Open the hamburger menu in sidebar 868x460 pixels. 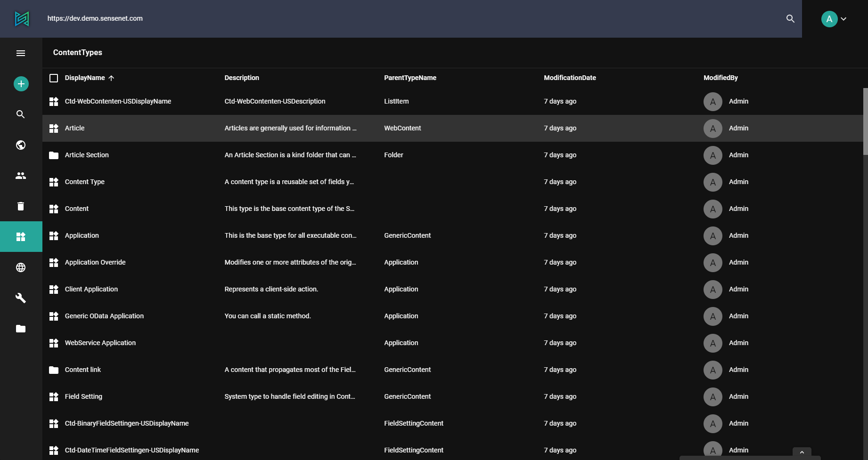pos(21,53)
